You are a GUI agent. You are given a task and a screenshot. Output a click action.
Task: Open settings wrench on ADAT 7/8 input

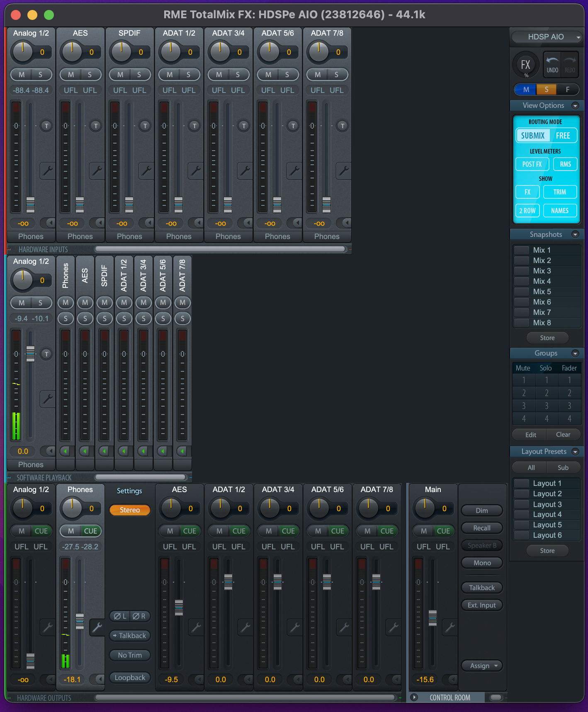[344, 171]
